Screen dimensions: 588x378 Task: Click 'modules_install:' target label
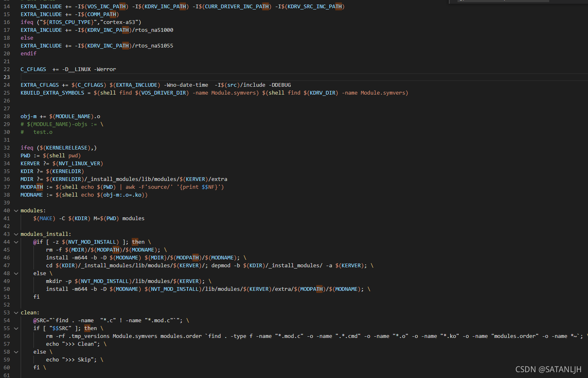pos(46,234)
